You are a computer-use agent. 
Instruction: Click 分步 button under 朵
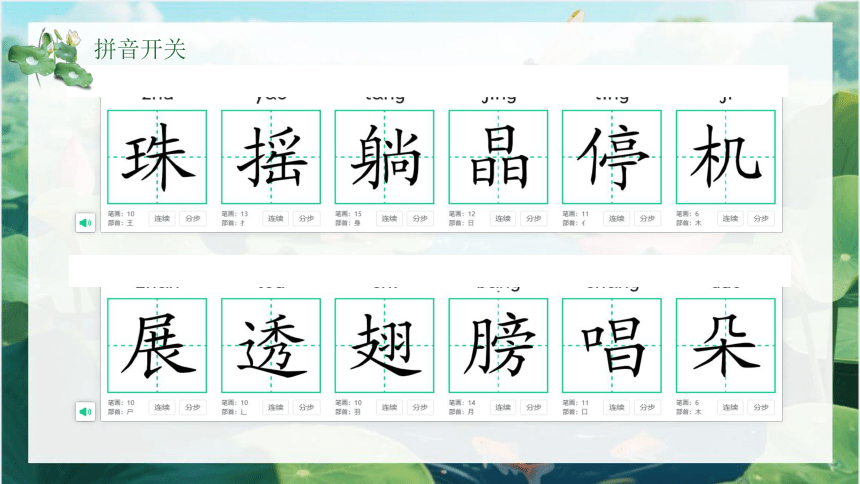coord(761,407)
